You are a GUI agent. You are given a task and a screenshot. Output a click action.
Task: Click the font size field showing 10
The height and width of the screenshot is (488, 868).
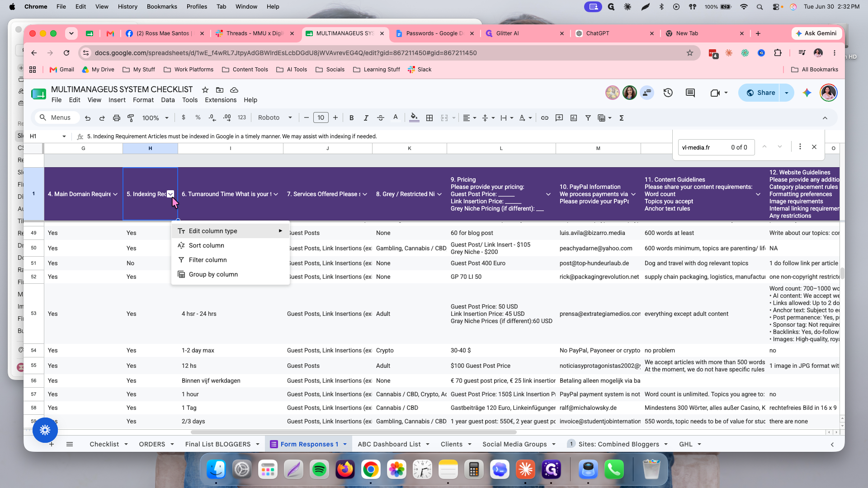[321, 117]
